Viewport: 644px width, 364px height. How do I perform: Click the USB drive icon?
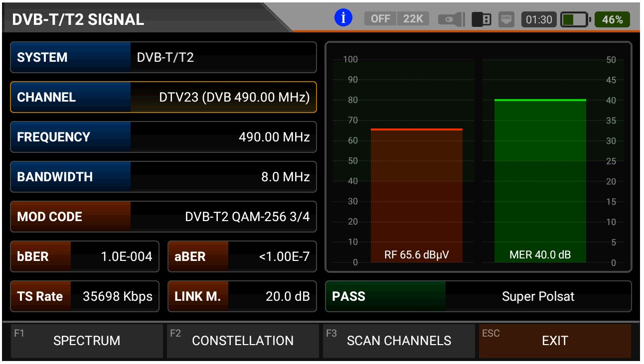[x=481, y=19]
